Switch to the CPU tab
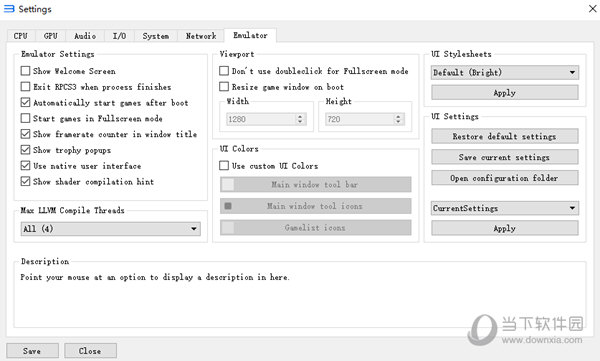This screenshot has height=361, width=600. click(x=21, y=36)
